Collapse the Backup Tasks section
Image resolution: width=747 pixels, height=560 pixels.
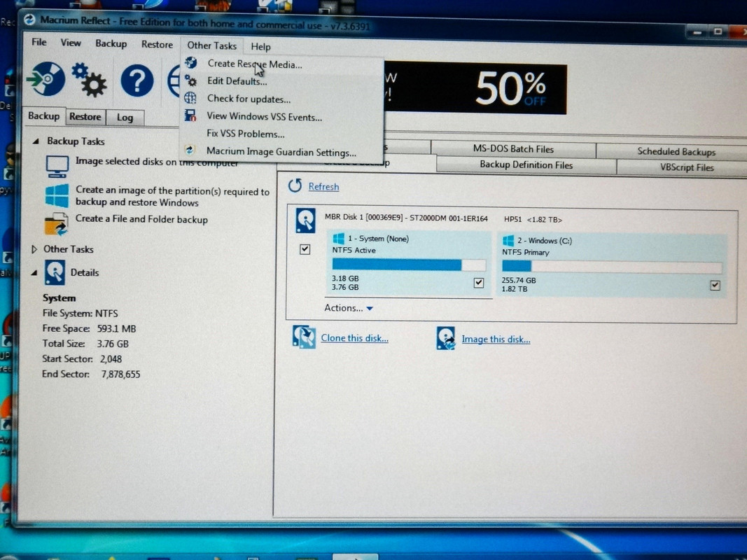pyautogui.click(x=36, y=141)
